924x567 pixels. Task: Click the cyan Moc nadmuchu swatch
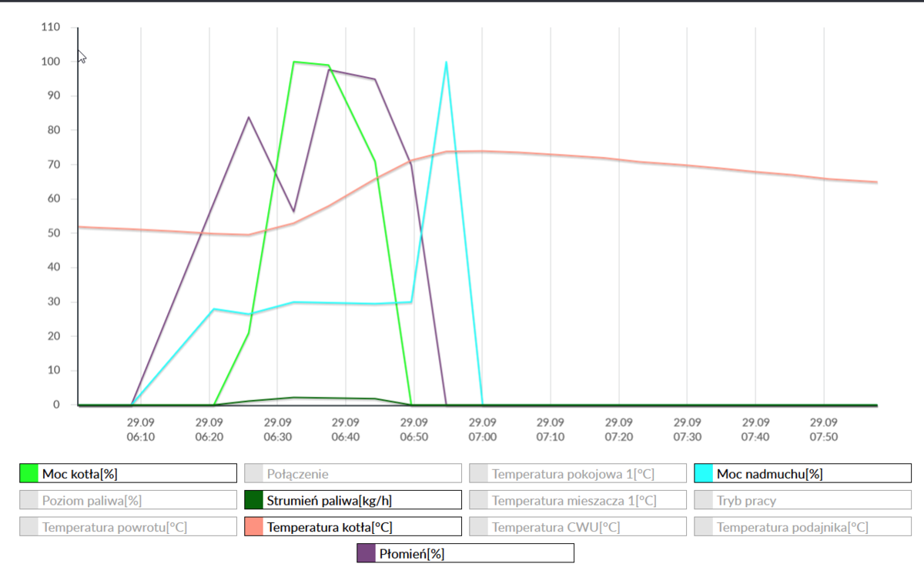tap(703, 473)
